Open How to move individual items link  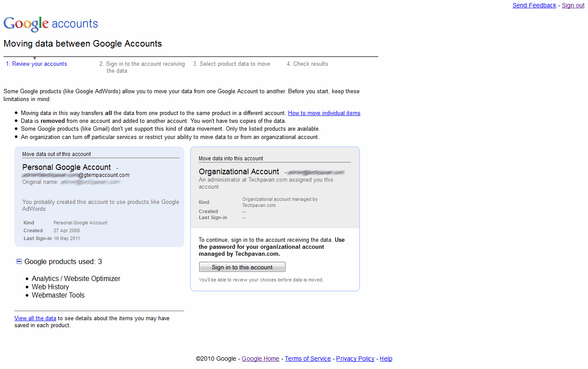click(324, 113)
